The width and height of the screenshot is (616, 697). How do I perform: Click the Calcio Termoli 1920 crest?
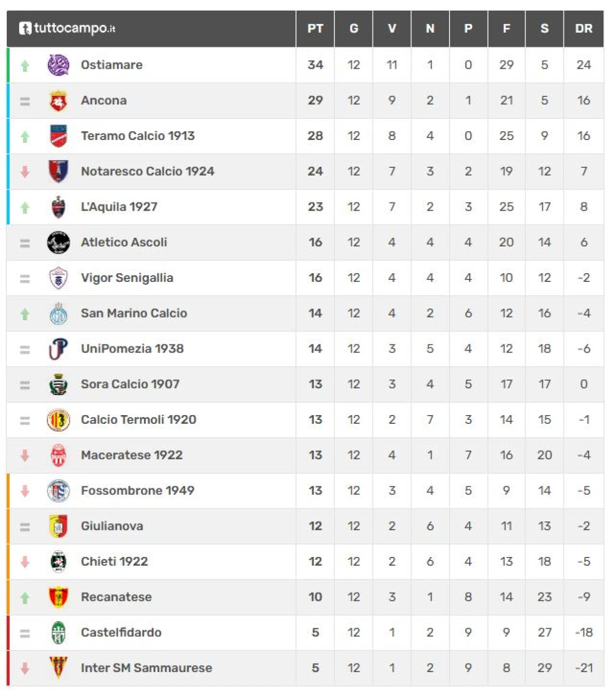pyautogui.click(x=58, y=420)
